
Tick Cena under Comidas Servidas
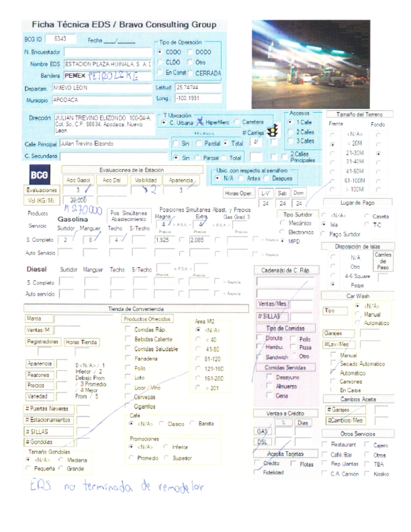pos(269,395)
